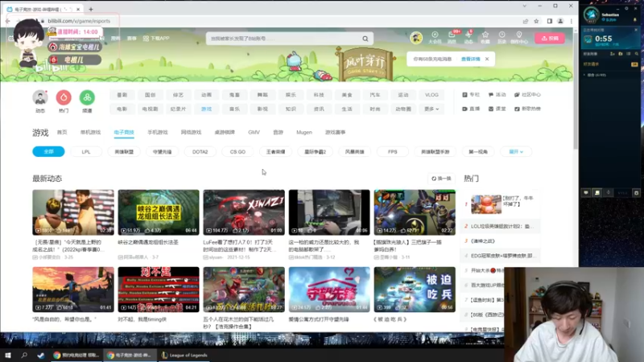644x362 pixels.
Task: Click the Chrome share page icon
Action: tap(526, 21)
